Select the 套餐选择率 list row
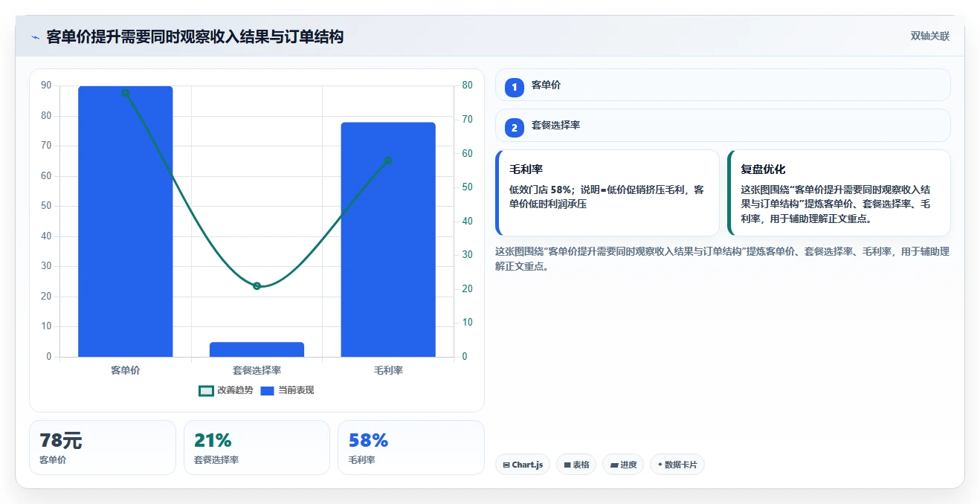This screenshot has width=980, height=504. click(723, 125)
